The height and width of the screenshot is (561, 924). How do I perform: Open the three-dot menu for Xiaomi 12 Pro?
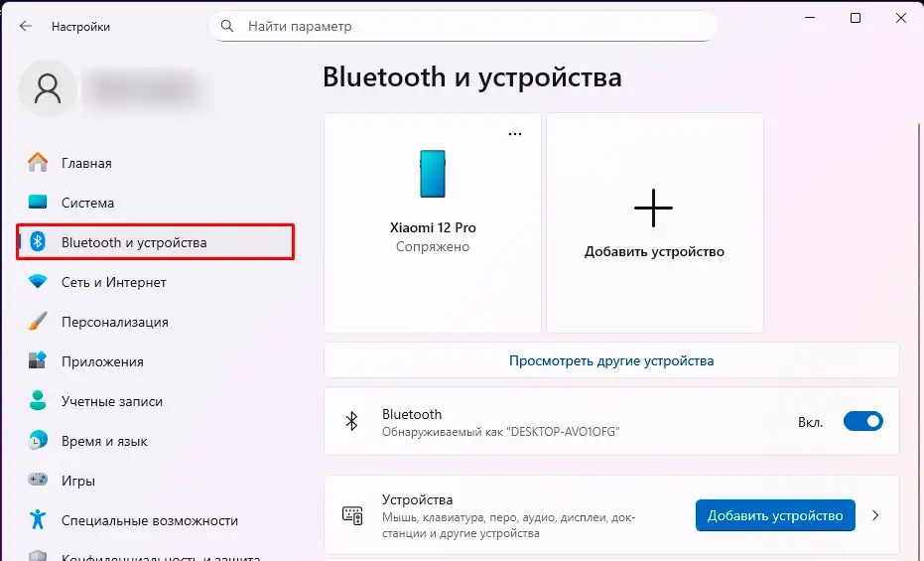point(515,134)
